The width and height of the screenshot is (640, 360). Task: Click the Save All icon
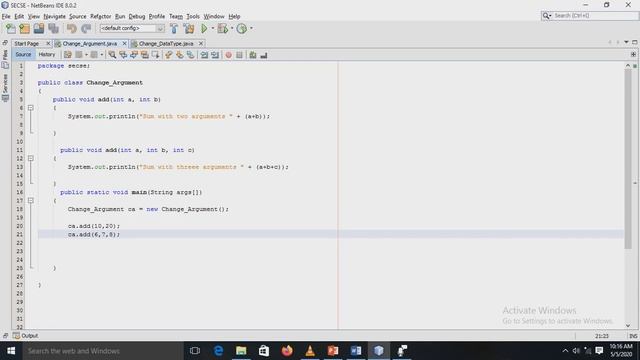[53, 29]
